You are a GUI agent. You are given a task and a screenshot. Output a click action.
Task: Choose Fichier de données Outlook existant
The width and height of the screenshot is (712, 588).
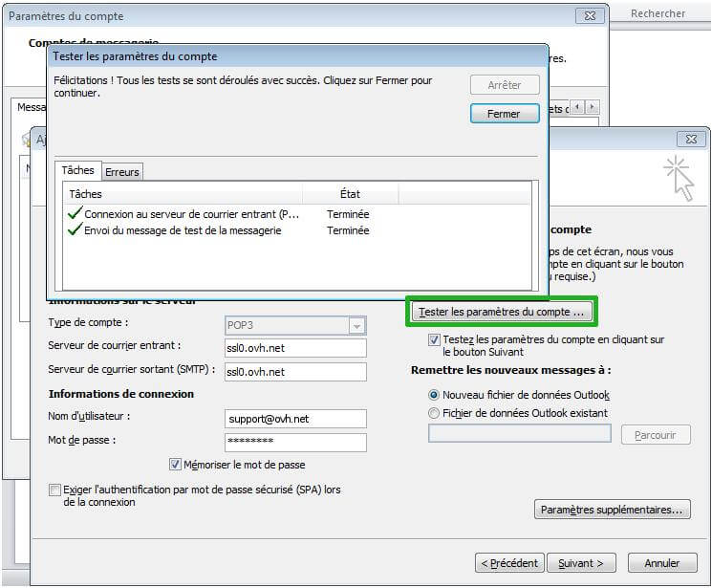pyautogui.click(x=435, y=413)
